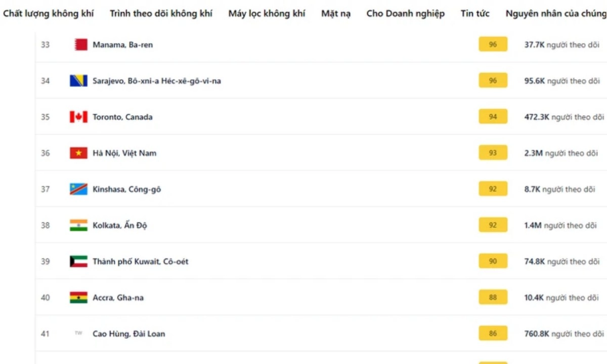
Task: Select the Mặt nạ menu item
Action: 336,14
